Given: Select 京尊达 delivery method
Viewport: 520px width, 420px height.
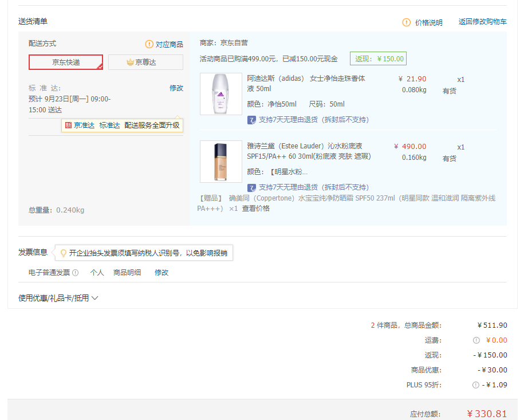Looking at the screenshot, I should pyautogui.click(x=145, y=62).
